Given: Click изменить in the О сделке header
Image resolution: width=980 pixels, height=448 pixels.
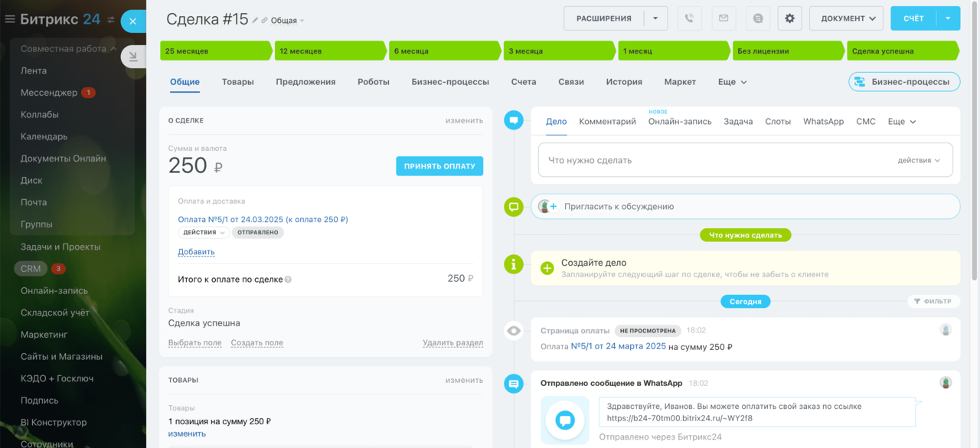Looking at the screenshot, I should (464, 120).
